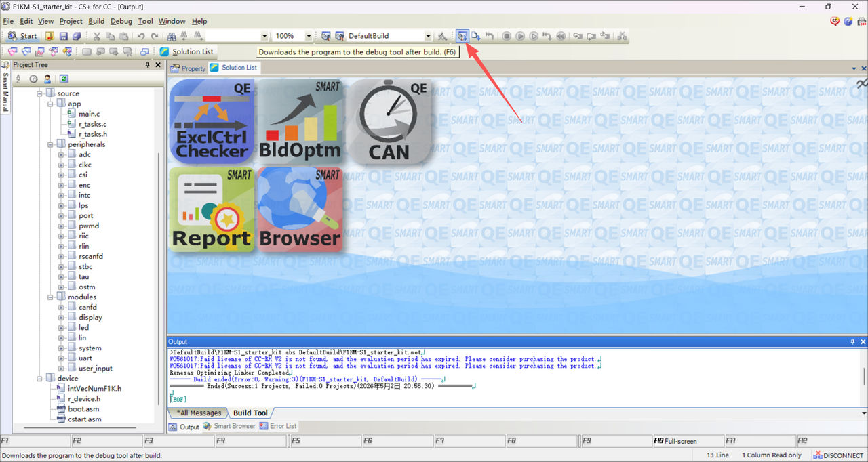
Task: Click the debug Stop icon
Action: (507, 36)
